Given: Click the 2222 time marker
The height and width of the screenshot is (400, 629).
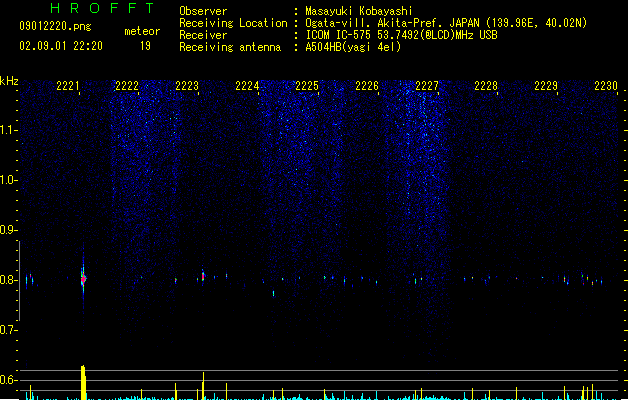Looking at the screenshot, I should tap(127, 86).
